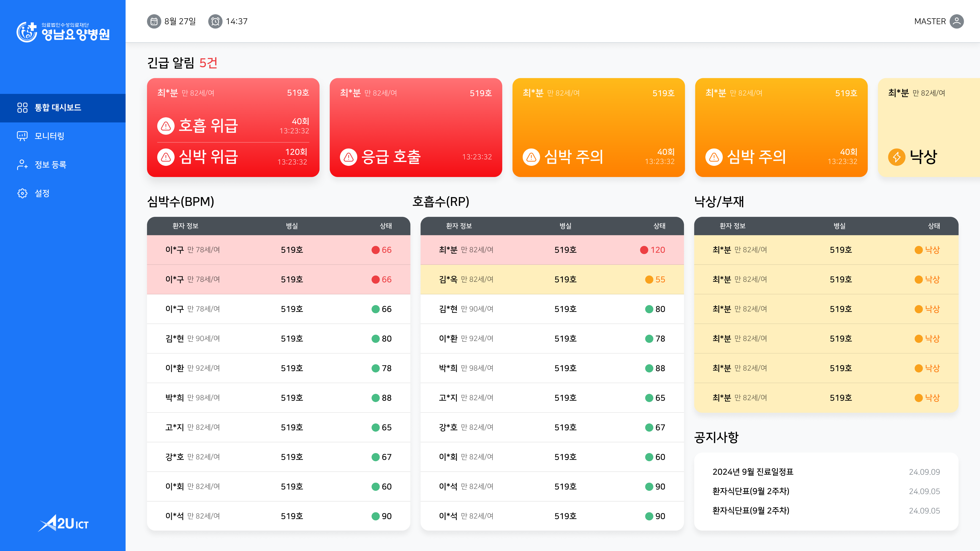This screenshot has width=980, height=551.
Task: Select 박*희 row in 심박수 table
Action: [278, 398]
